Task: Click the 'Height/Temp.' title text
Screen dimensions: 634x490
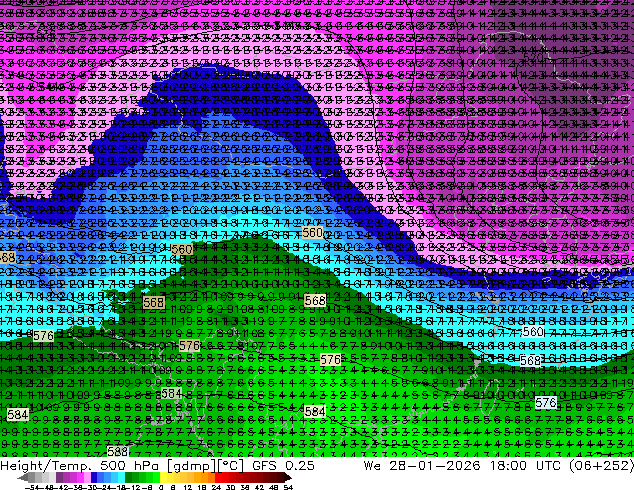Action: pyautogui.click(x=46, y=465)
